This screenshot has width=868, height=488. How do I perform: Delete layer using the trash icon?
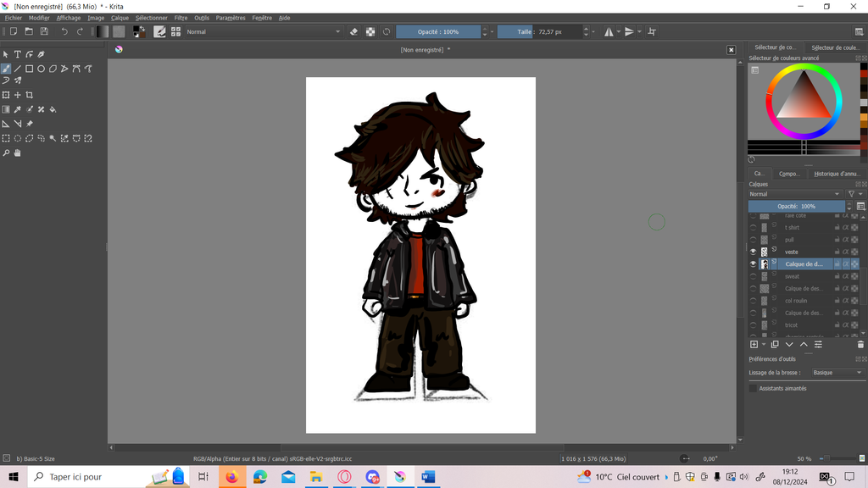[860, 344]
